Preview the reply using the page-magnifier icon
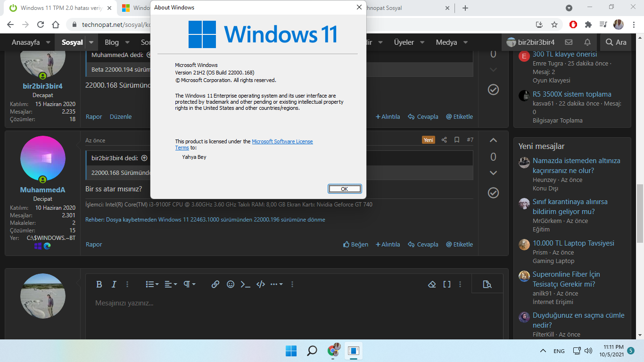This screenshot has width=644, height=362. (487, 284)
